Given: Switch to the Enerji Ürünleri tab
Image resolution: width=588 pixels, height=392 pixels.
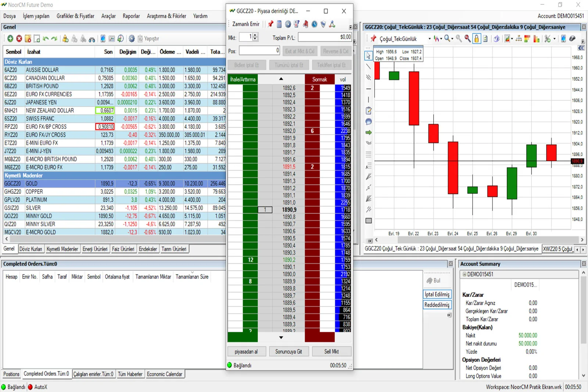Looking at the screenshot, I should click(x=95, y=249).
